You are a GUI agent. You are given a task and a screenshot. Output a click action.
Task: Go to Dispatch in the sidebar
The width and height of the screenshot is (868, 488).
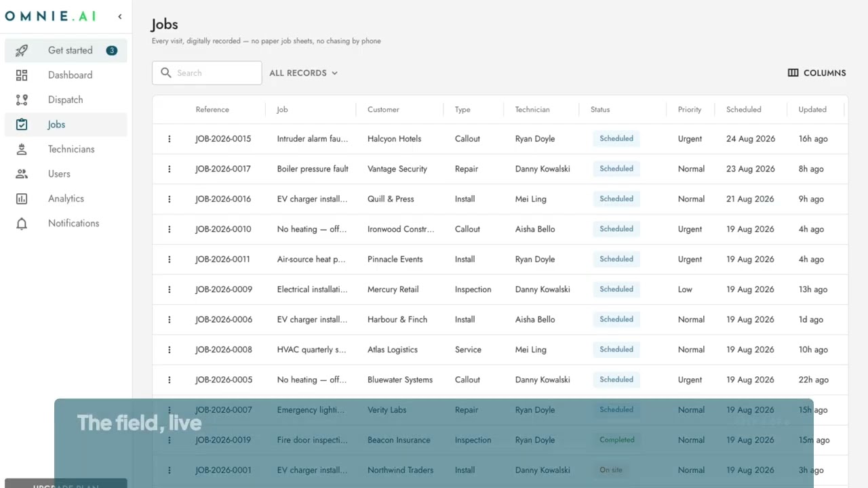click(x=66, y=100)
